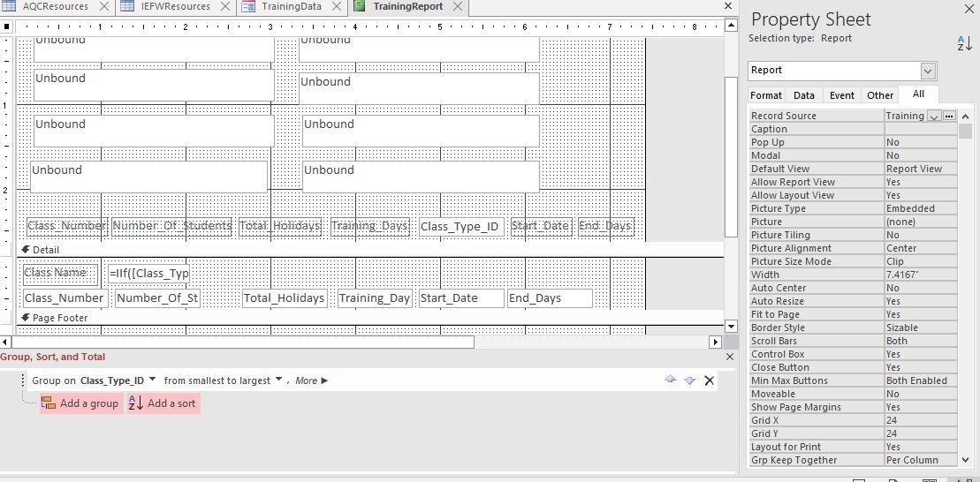Close the TrainingData tab with its X
The height and width of the screenshot is (482, 980).
337,6
